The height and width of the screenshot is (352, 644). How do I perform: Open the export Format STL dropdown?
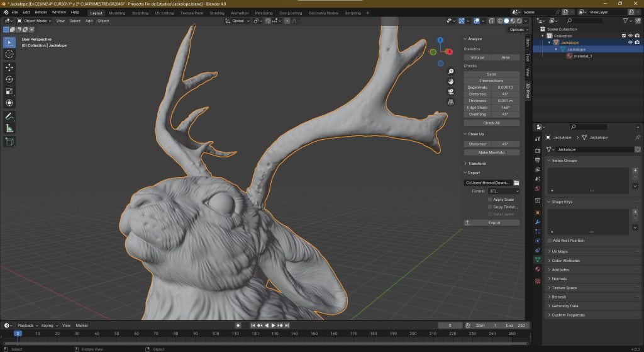pyautogui.click(x=504, y=191)
